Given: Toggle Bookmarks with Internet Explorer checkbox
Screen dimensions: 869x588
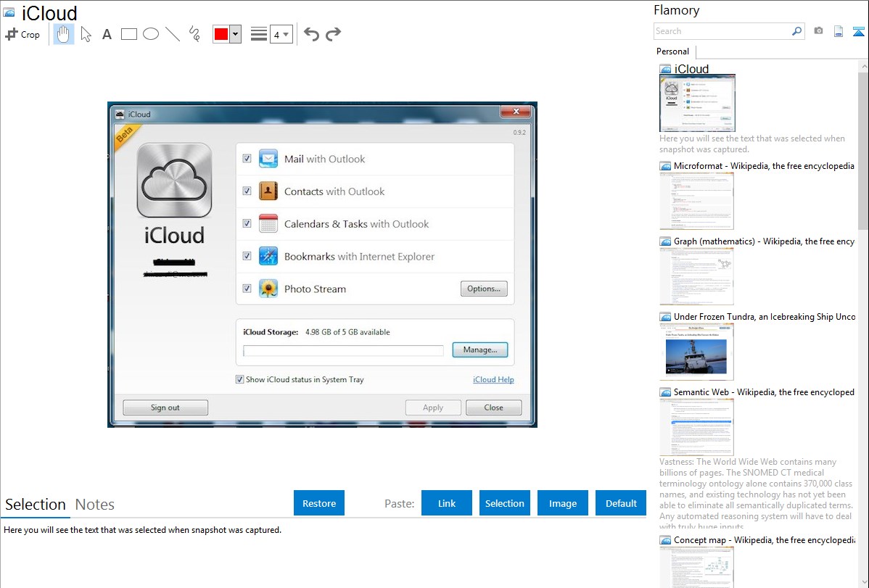Looking at the screenshot, I should pos(247,256).
